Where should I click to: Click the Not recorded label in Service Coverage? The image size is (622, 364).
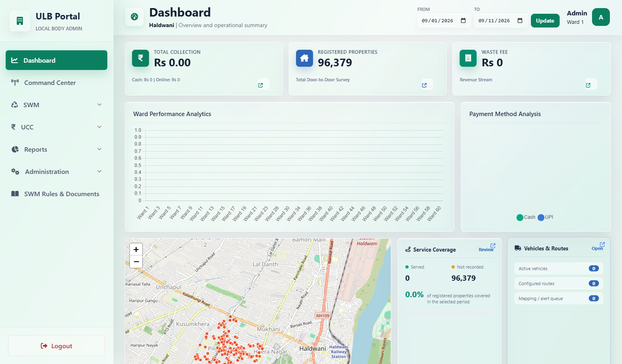click(470, 267)
